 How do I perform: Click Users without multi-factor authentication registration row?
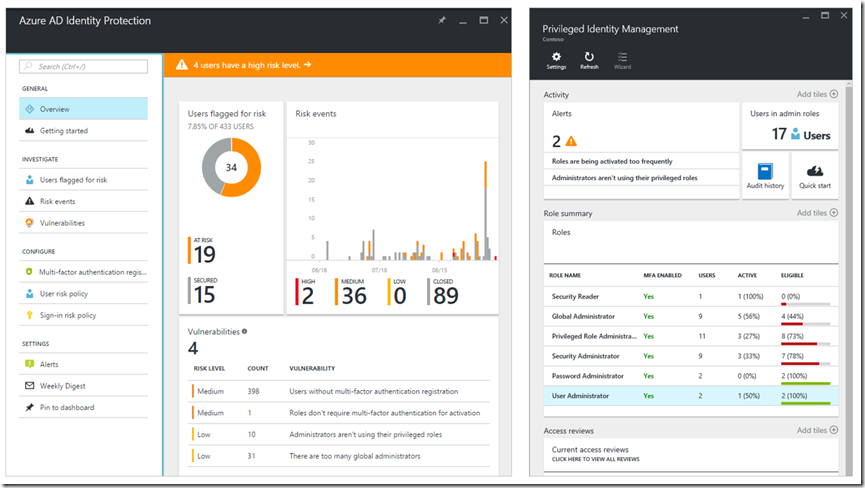click(x=339, y=391)
